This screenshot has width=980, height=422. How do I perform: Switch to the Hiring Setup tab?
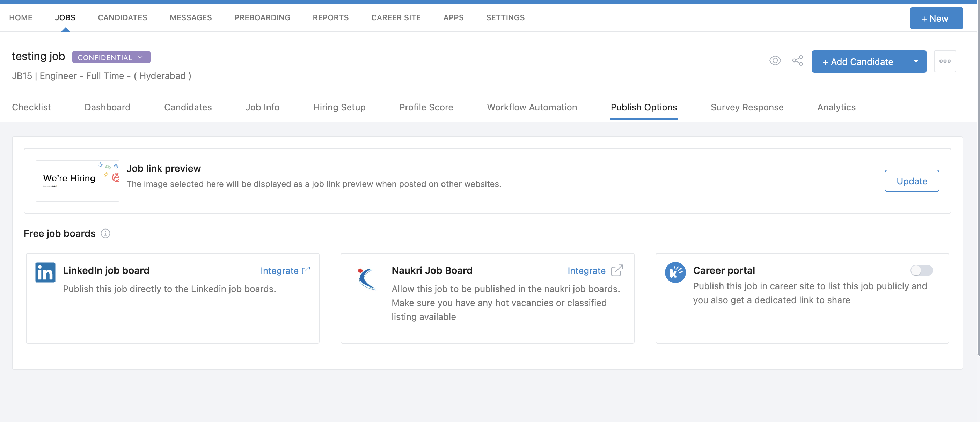(x=339, y=107)
